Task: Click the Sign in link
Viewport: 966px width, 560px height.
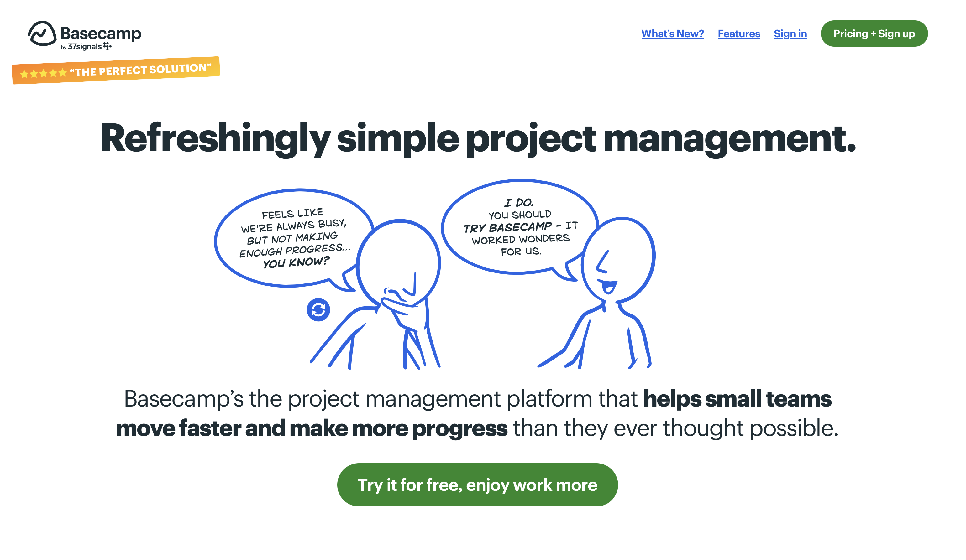Action: 790,33
